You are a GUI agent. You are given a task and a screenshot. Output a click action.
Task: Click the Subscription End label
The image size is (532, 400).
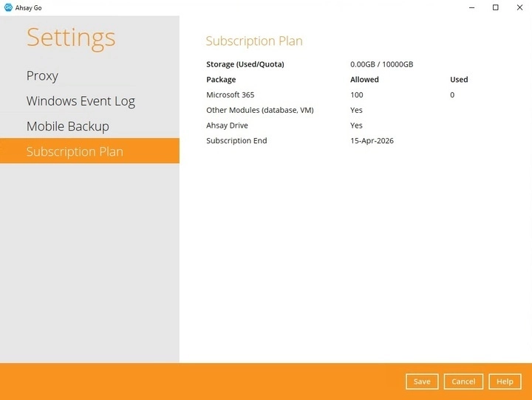(x=236, y=141)
